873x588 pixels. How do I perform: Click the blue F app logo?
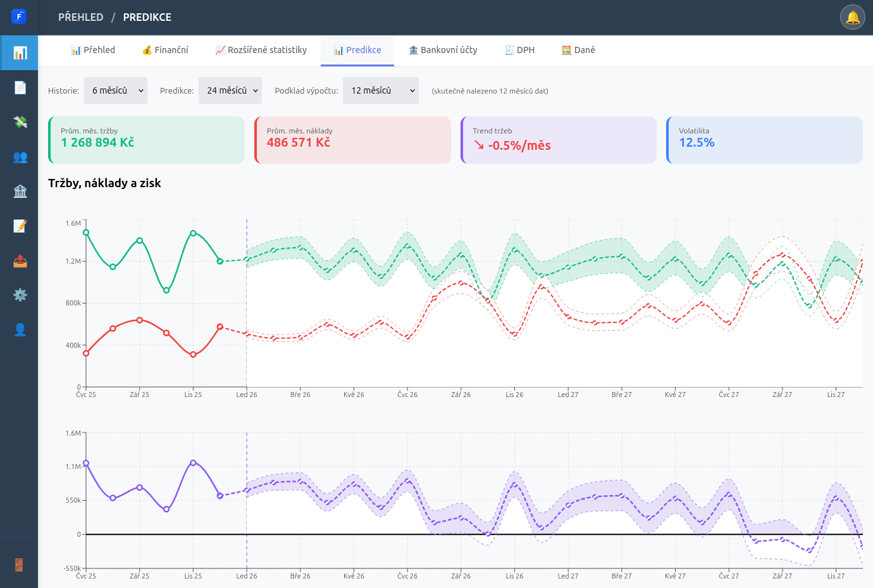[19, 16]
